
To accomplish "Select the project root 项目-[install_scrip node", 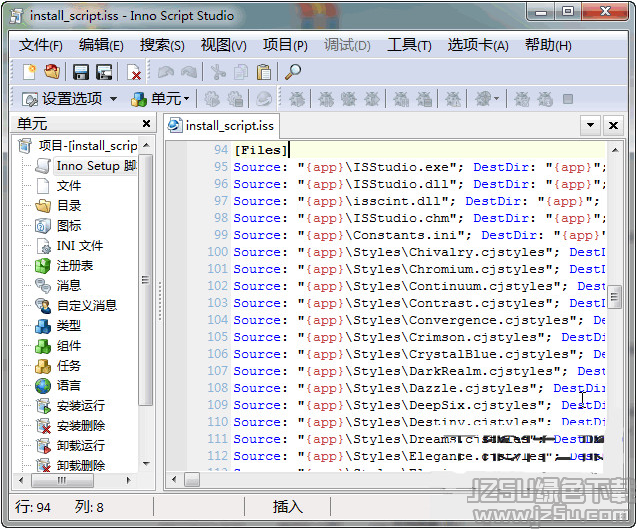I will [x=88, y=145].
